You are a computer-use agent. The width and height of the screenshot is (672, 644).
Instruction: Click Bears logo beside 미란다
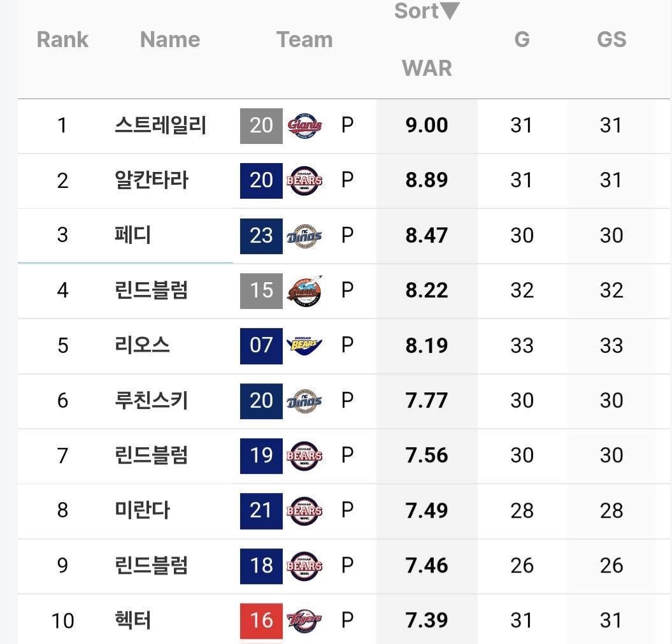(304, 510)
